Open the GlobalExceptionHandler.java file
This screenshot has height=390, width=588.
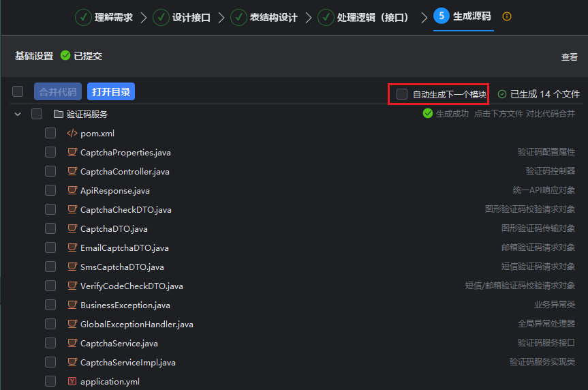[136, 325]
